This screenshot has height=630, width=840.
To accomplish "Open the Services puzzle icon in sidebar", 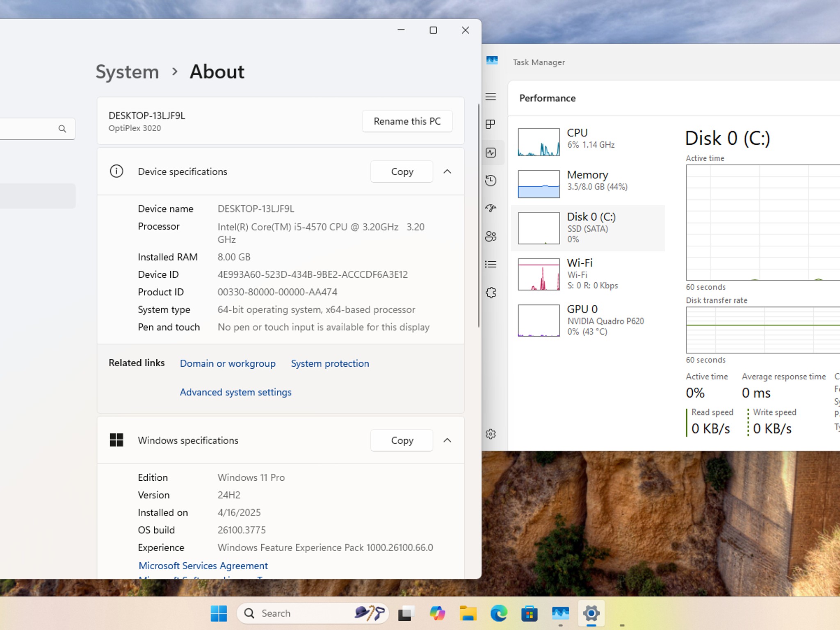I will point(491,292).
